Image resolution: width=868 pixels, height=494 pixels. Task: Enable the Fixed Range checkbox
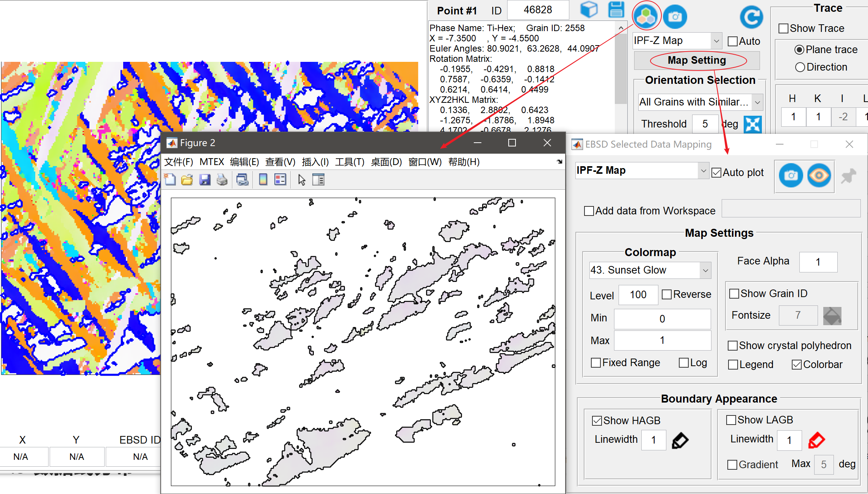596,363
